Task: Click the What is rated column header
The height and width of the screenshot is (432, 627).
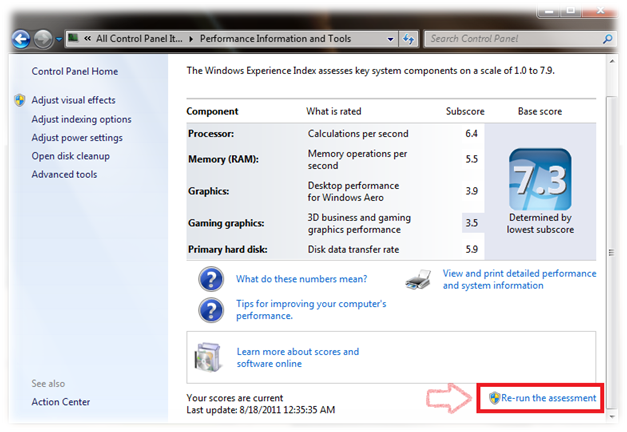Action: (x=334, y=111)
